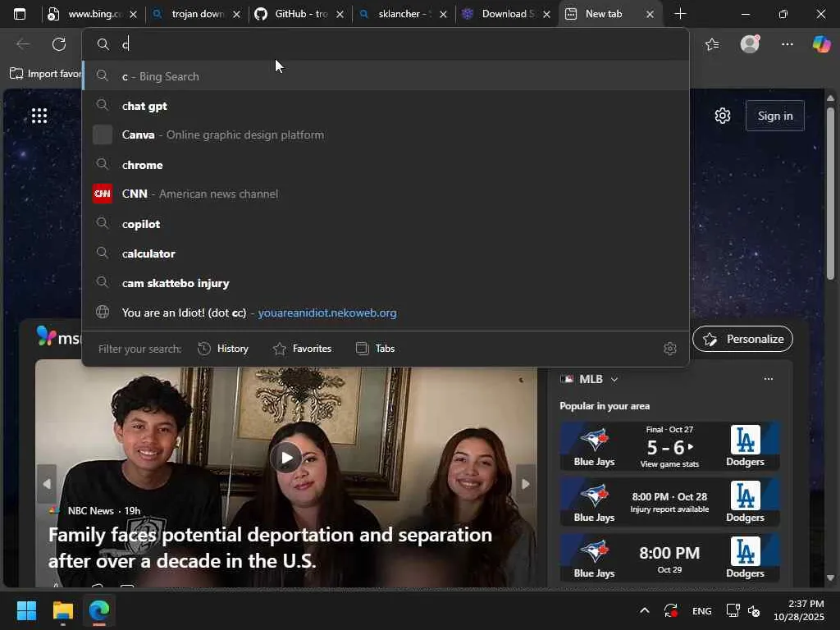Click the Sign in button
Screen dimensions: 840x630
pyautogui.click(x=774, y=116)
